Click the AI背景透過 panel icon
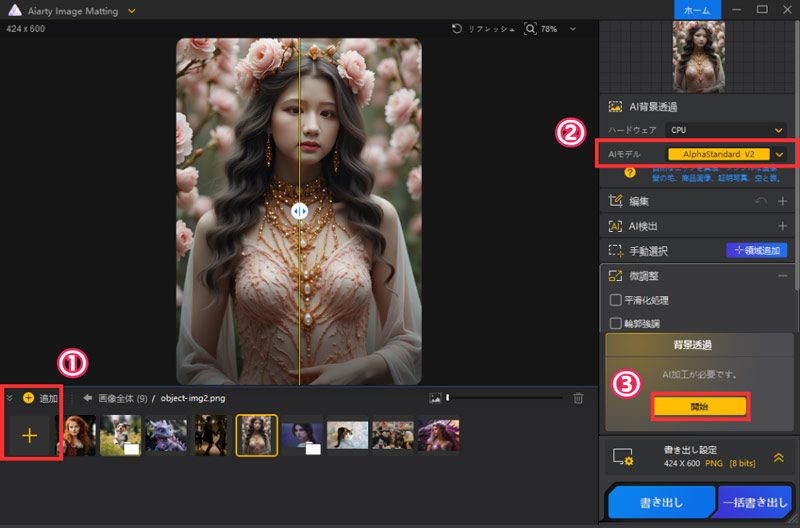 615,107
